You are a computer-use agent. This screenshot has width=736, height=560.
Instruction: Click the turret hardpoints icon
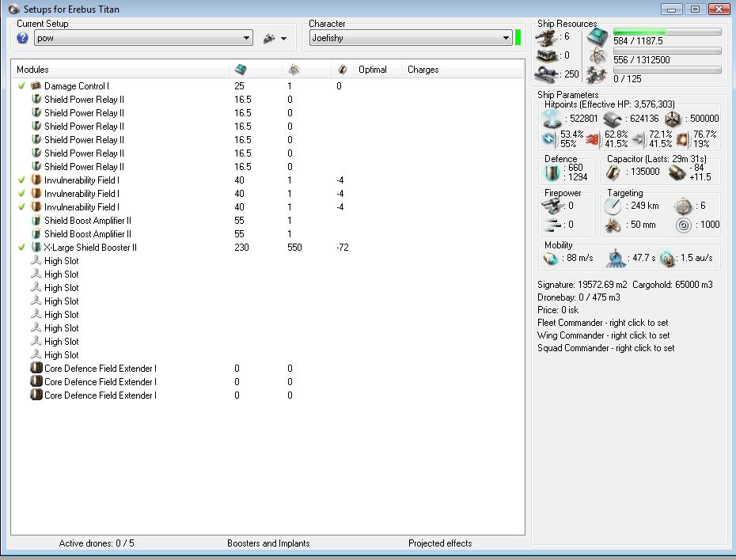pyautogui.click(x=546, y=37)
